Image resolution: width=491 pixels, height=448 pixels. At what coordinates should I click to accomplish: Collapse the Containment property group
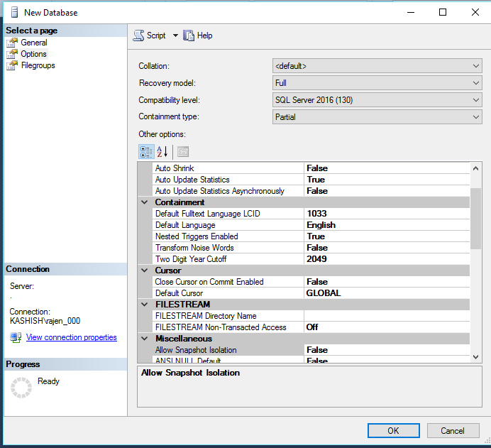coord(145,202)
